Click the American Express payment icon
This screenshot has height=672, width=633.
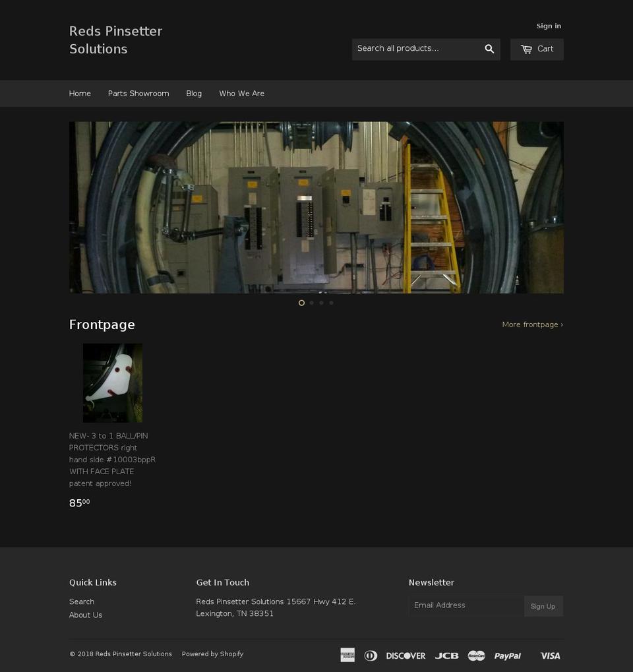(x=347, y=655)
